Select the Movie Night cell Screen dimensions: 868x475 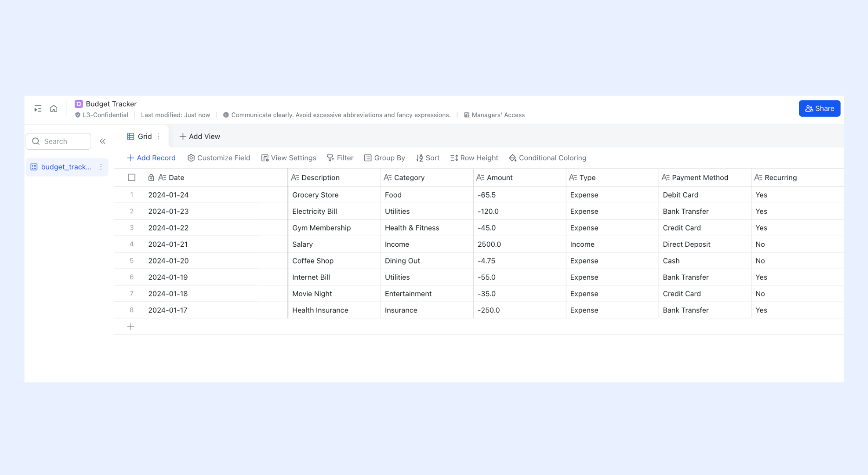tap(334, 294)
